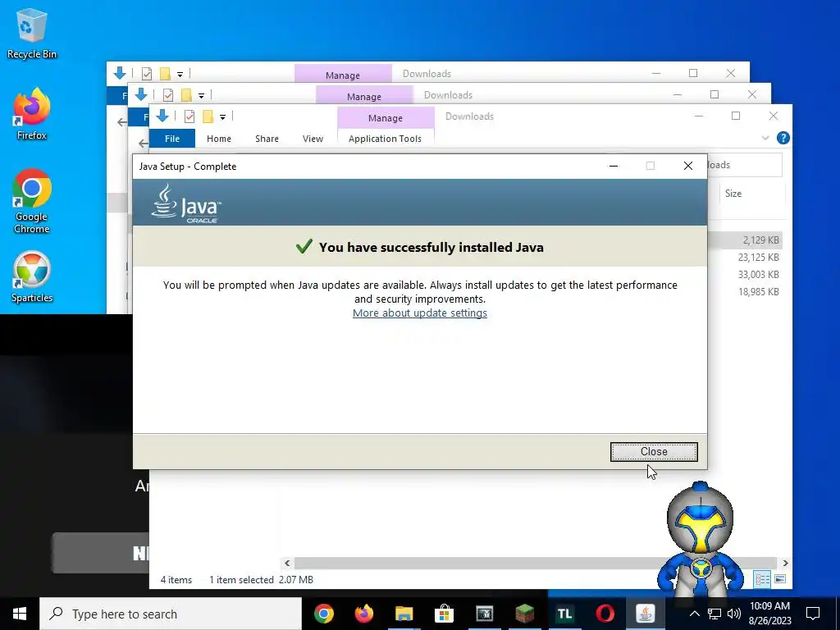
Task: Click the horizontal scrollbar right arrow
Action: click(785, 563)
